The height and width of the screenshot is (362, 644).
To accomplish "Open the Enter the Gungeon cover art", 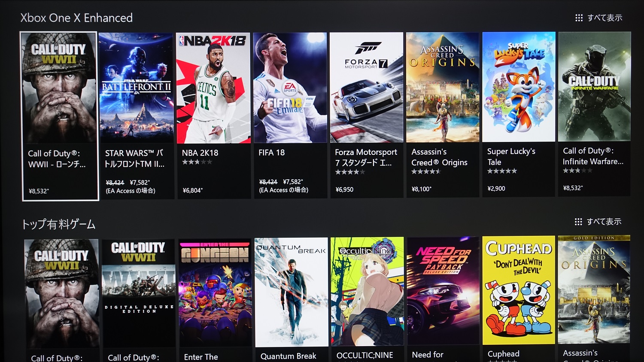I will [x=215, y=293].
